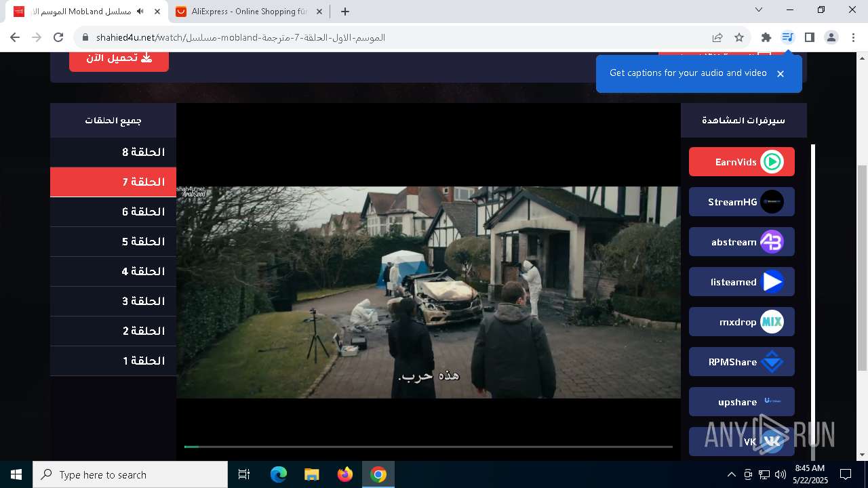Bookmark this page with star
This screenshot has height=488, width=868.
(x=739, y=37)
